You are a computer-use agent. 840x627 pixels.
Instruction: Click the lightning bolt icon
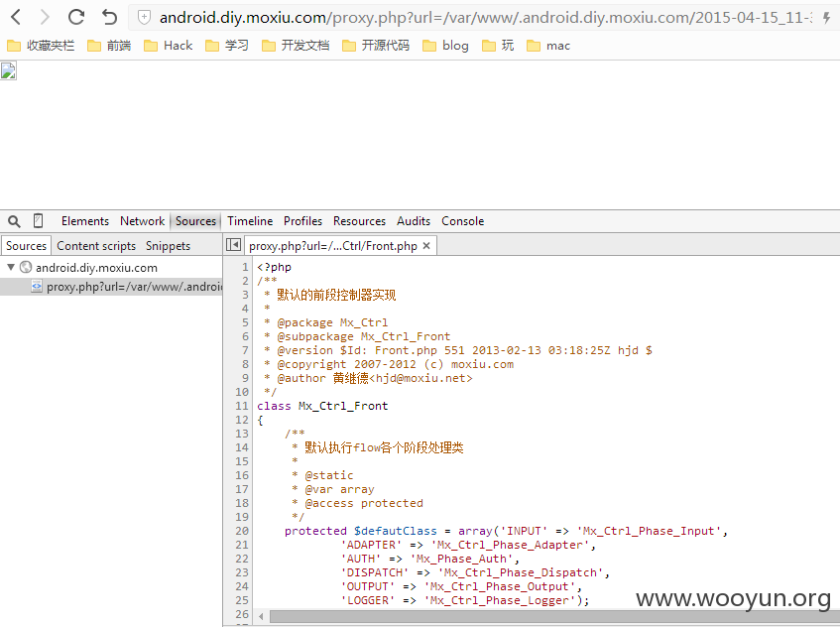coord(826,18)
